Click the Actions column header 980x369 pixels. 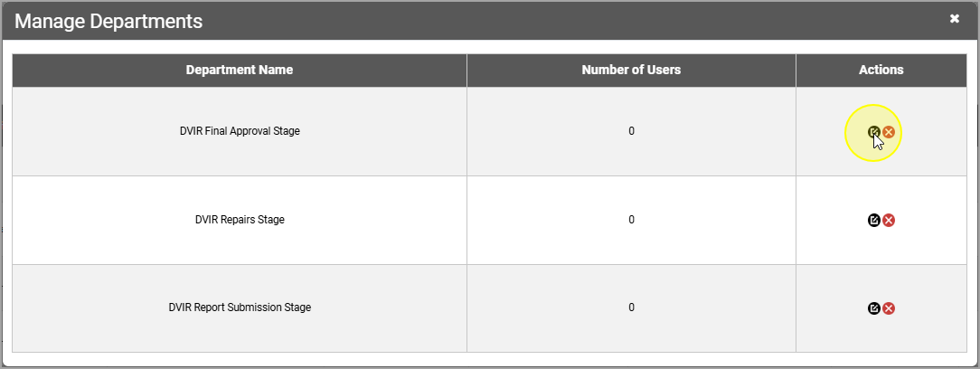click(881, 70)
